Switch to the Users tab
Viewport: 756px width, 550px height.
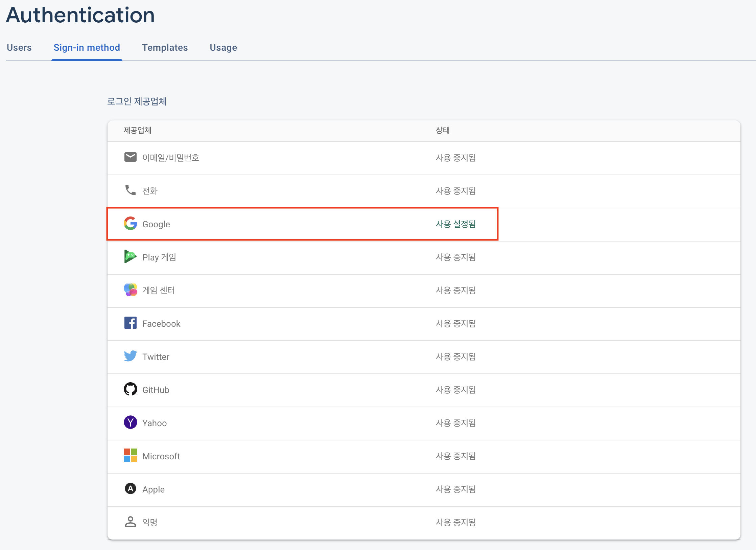point(19,48)
